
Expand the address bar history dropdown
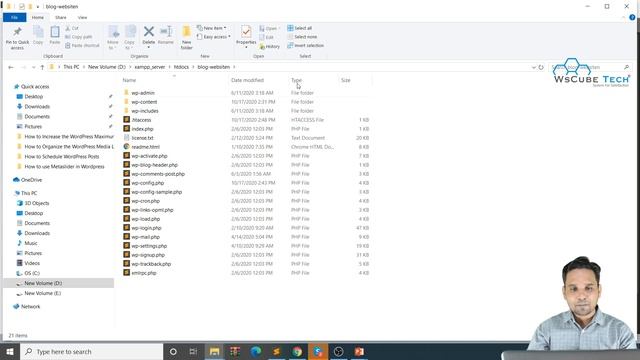(x=533, y=67)
